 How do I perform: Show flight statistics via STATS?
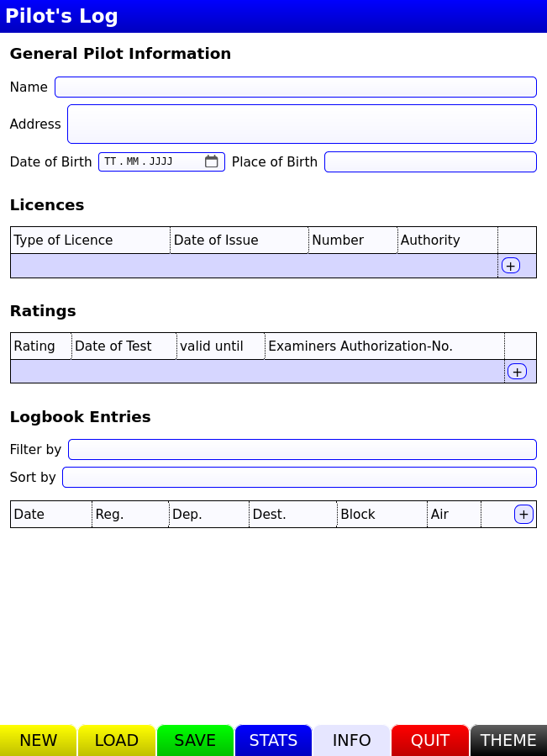tap(273, 740)
